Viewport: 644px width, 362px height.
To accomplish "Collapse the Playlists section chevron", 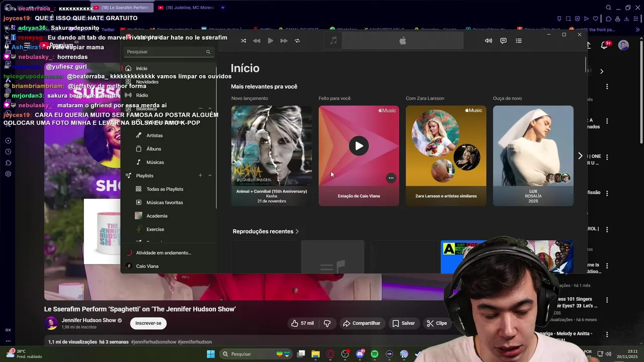I will [x=210, y=175].
